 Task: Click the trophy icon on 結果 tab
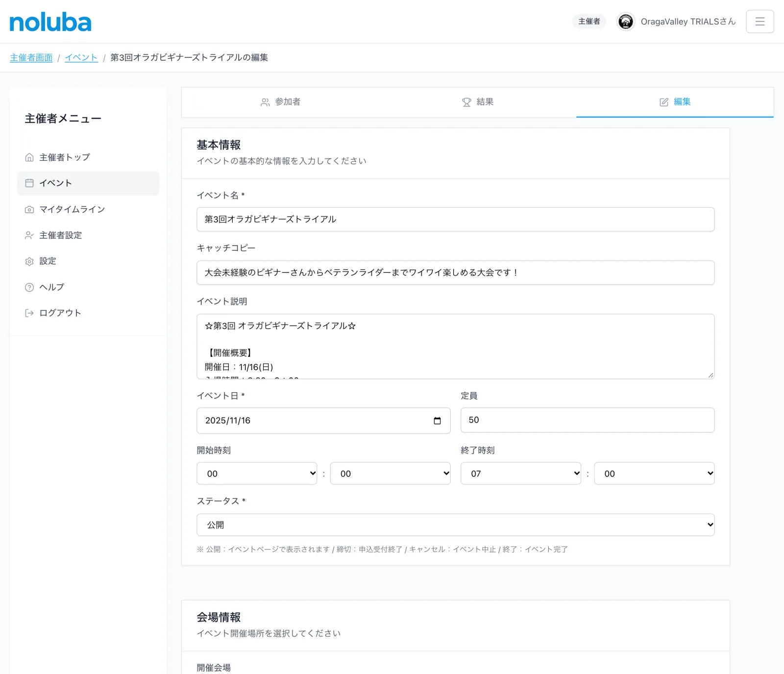click(x=466, y=102)
